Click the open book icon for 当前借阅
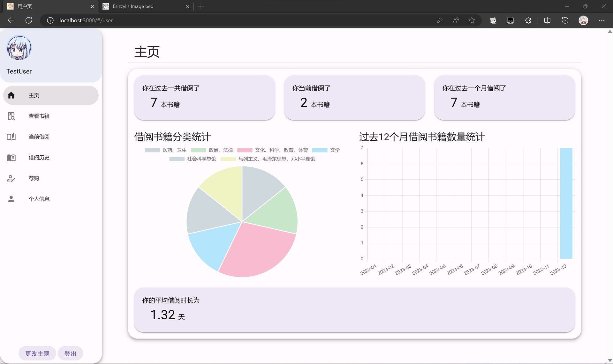Image resolution: width=613 pixels, height=364 pixels. 11,137
